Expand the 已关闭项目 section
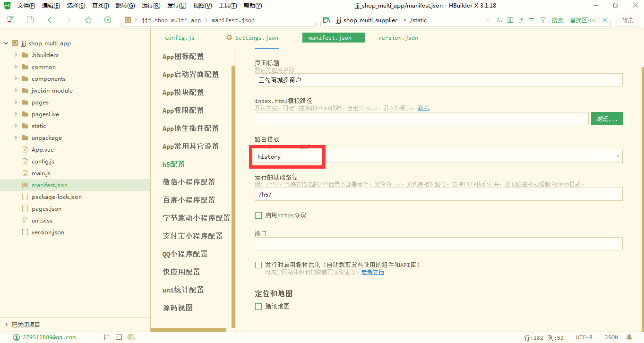 click(6, 325)
